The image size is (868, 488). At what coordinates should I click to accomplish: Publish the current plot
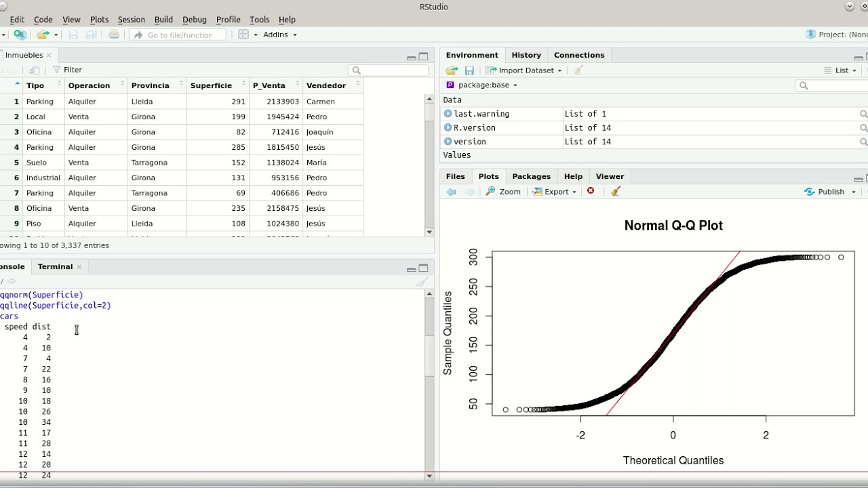click(x=825, y=192)
